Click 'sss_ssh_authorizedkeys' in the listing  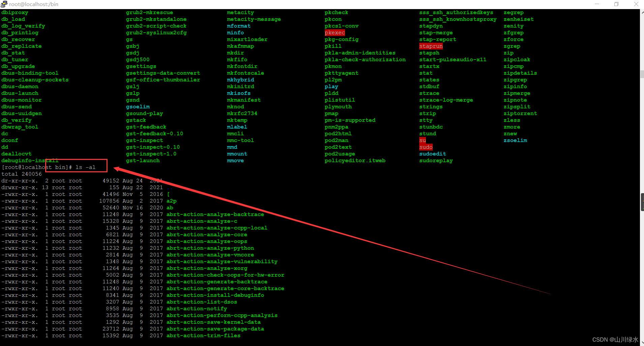(456, 12)
